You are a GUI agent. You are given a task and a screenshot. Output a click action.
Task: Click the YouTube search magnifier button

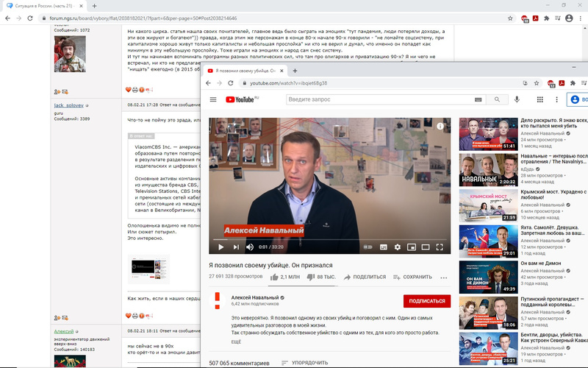[x=497, y=99]
